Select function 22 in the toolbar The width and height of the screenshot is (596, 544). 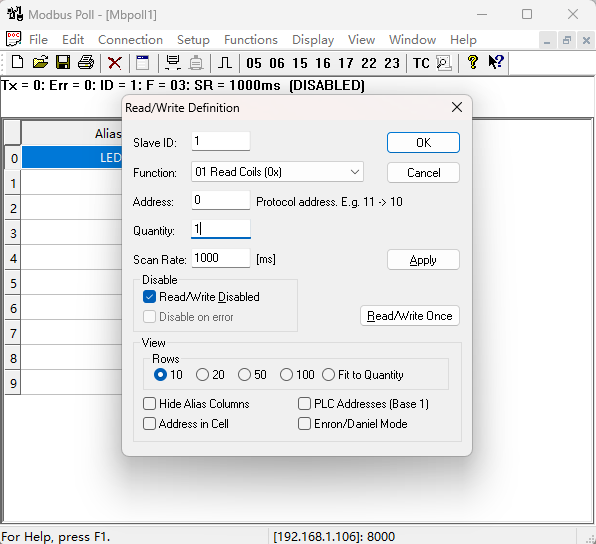point(369,63)
